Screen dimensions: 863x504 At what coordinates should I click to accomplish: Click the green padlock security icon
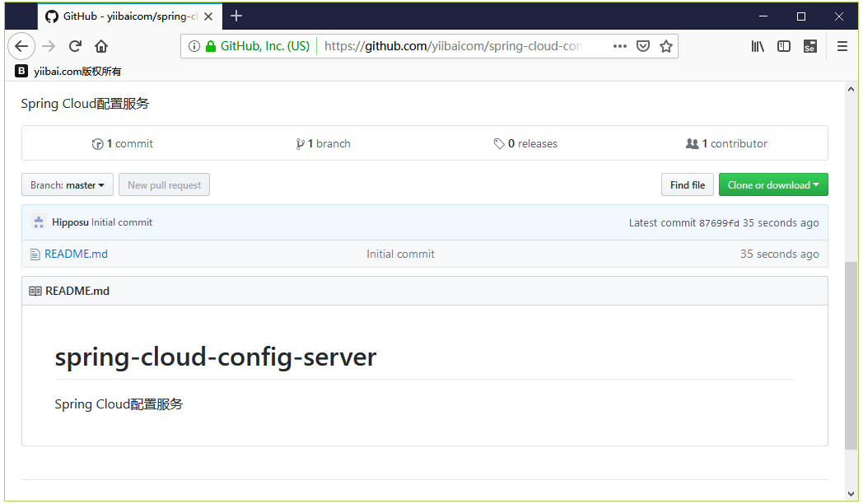(x=210, y=46)
